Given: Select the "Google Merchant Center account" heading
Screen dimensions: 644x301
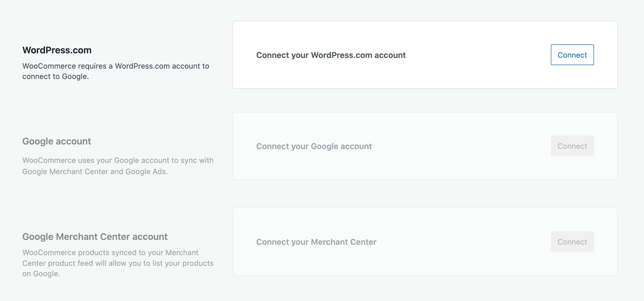Looking at the screenshot, I should pyautogui.click(x=95, y=236).
